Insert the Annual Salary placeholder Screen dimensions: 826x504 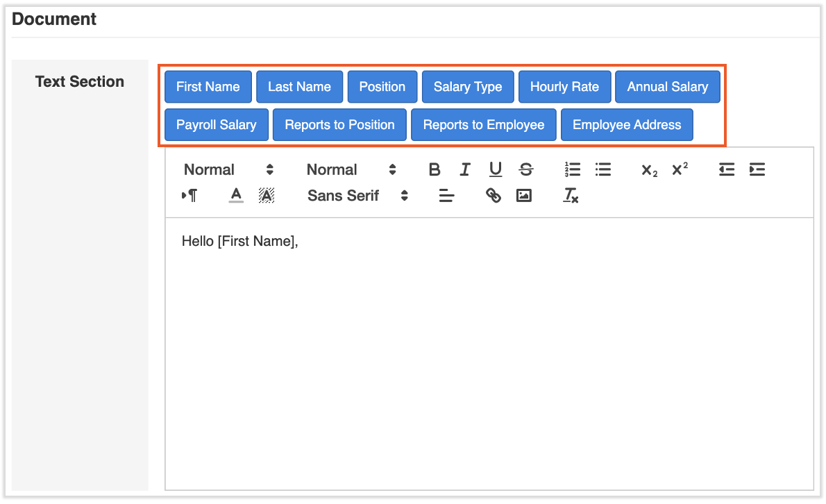coord(667,87)
